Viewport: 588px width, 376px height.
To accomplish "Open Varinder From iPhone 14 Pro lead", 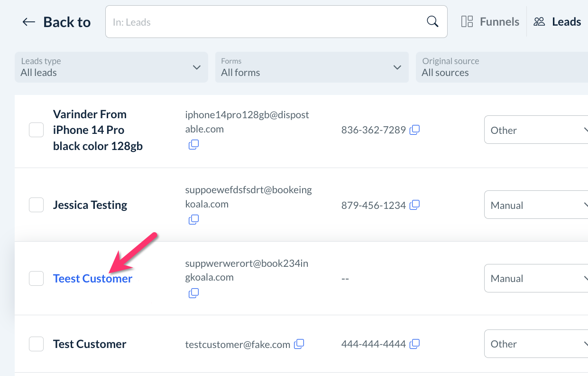I will (x=98, y=130).
